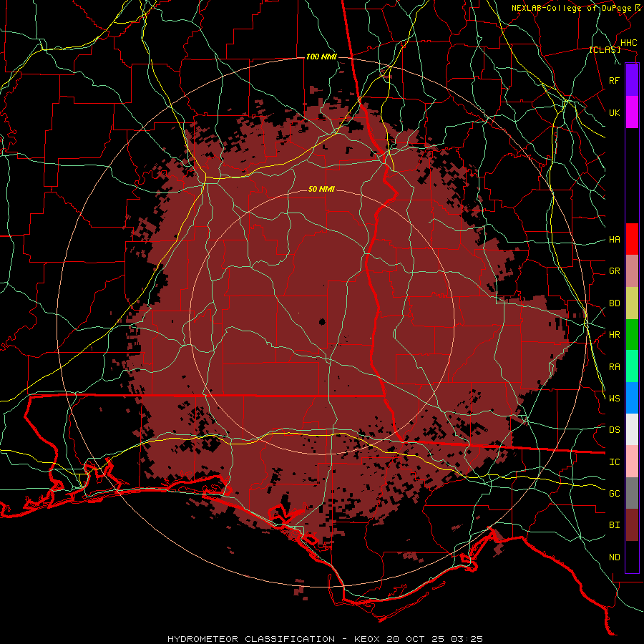Click the UK legend label
Screen dimensions: 644x644
point(615,112)
